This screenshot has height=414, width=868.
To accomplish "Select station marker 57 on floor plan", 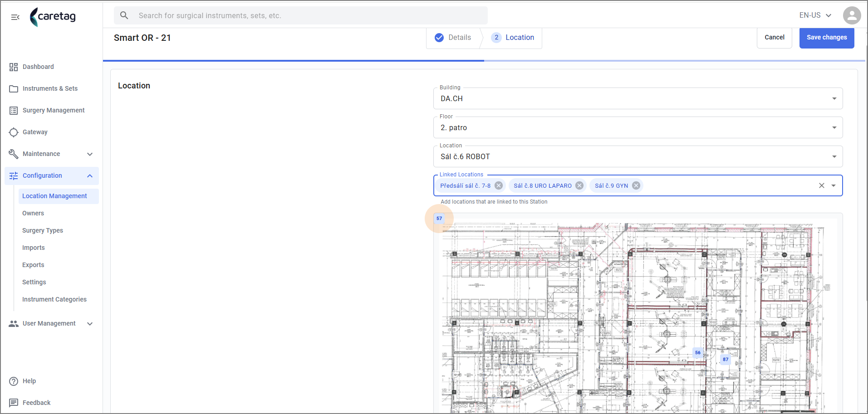I will click(439, 219).
